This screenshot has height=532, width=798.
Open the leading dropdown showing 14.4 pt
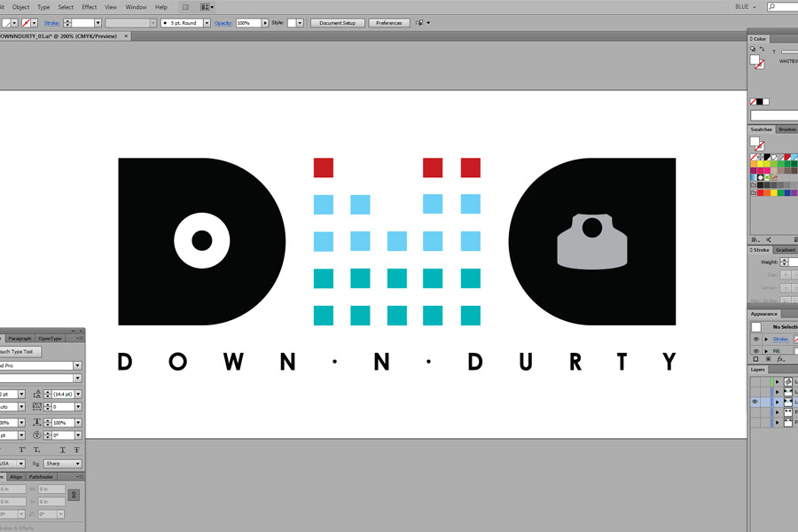(78, 394)
